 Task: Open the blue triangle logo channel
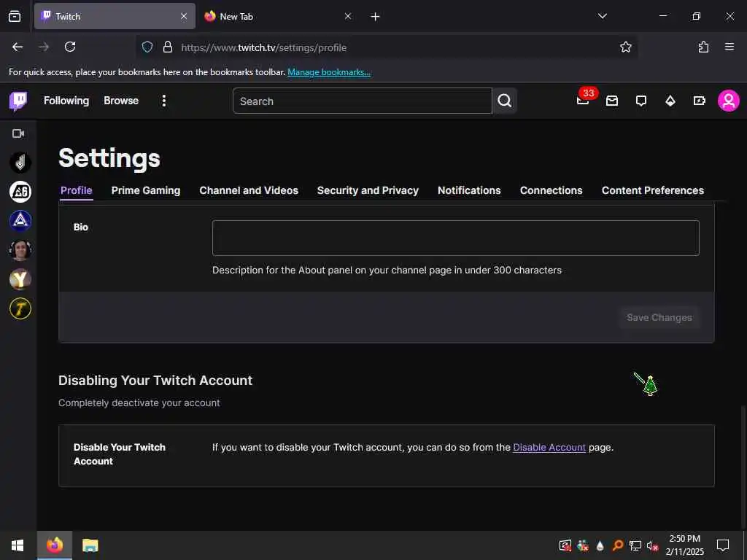click(x=20, y=220)
